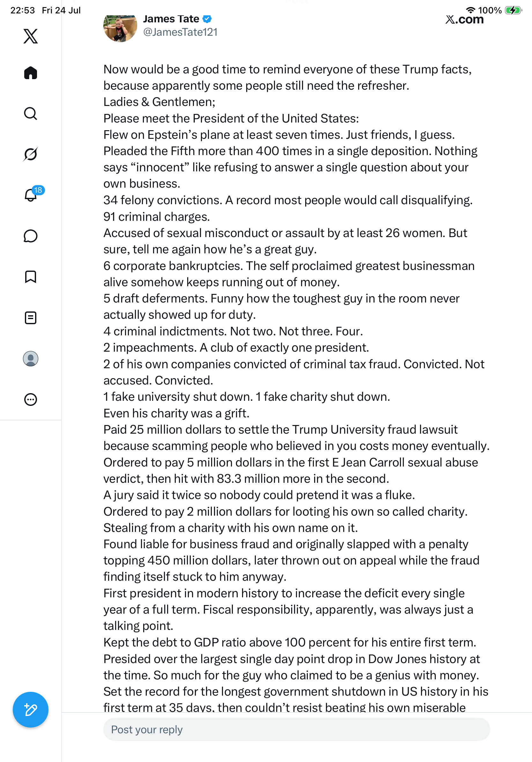
Task: Open the Messages chat bubble icon
Action: (31, 236)
